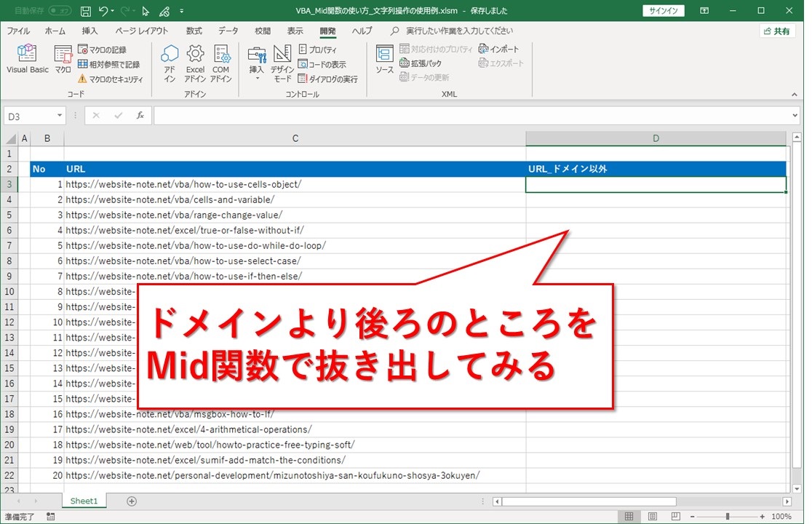Viewport: 812px width, 524px height.
Task: Click the マクロ (Macros) icon
Action: [63, 60]
